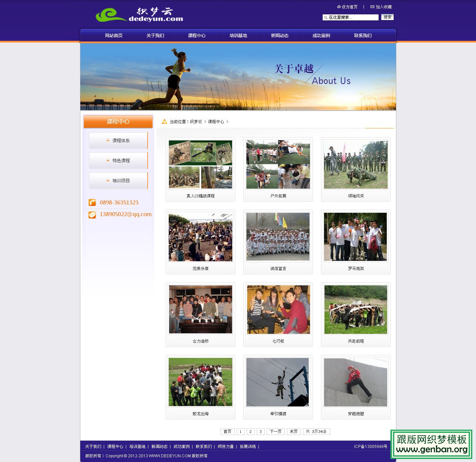Viewport: 476px width, 462px height.
Task: Click the 下一页 next page button
Action: (x=275, y=432)
